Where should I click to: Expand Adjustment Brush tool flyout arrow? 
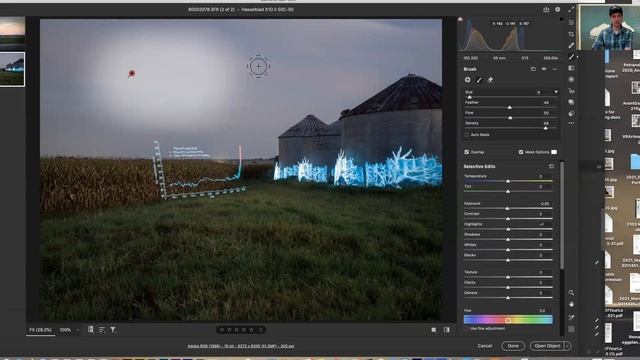(577, 57)
